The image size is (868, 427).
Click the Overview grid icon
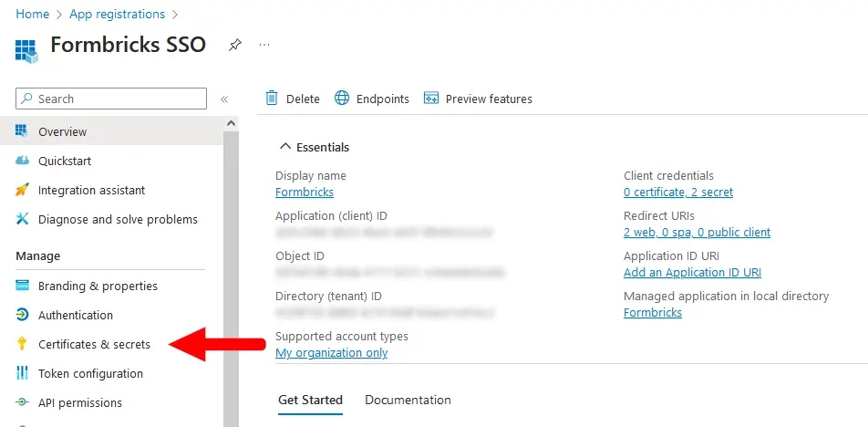[22, 131]
